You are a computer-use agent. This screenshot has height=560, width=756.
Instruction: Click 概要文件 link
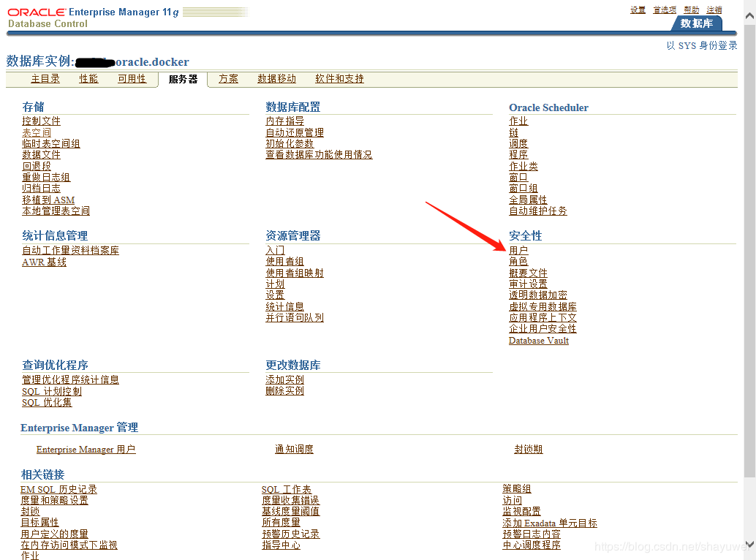[529, 273]
